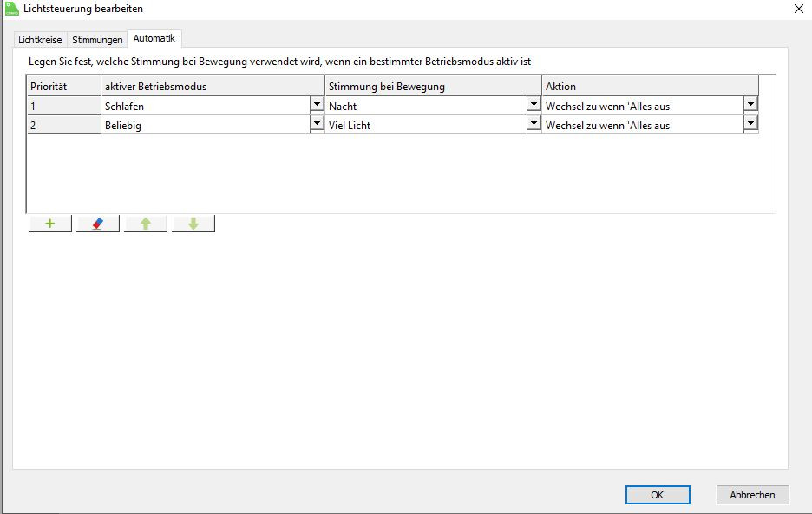Select the Automatik tab
The image size is (812, 514).
point(154,38)
